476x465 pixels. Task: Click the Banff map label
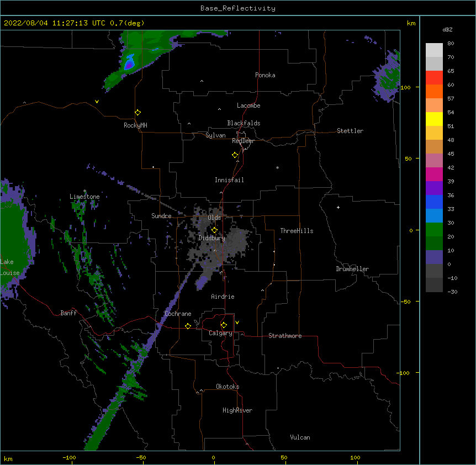68,313
